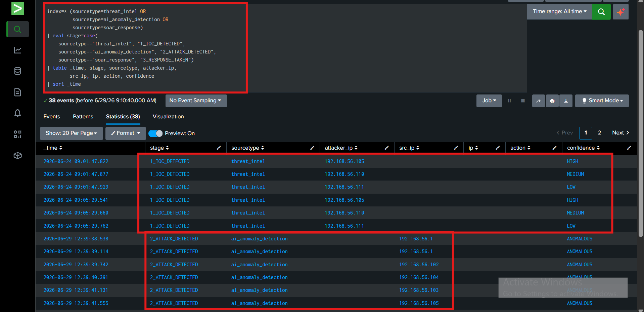
Task: Click the Export download icon
Action: tap(566, 101)
